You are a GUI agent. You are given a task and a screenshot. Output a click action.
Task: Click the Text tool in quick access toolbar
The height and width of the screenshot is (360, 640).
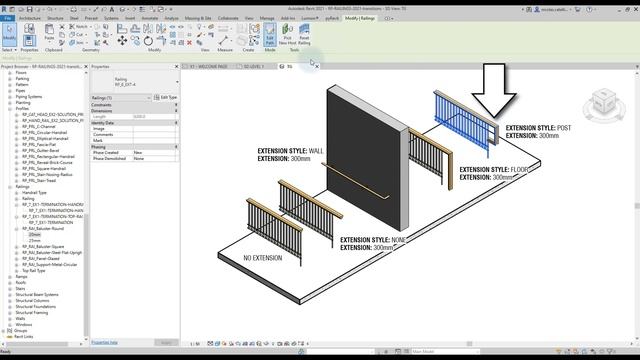(x=111, y=9)
